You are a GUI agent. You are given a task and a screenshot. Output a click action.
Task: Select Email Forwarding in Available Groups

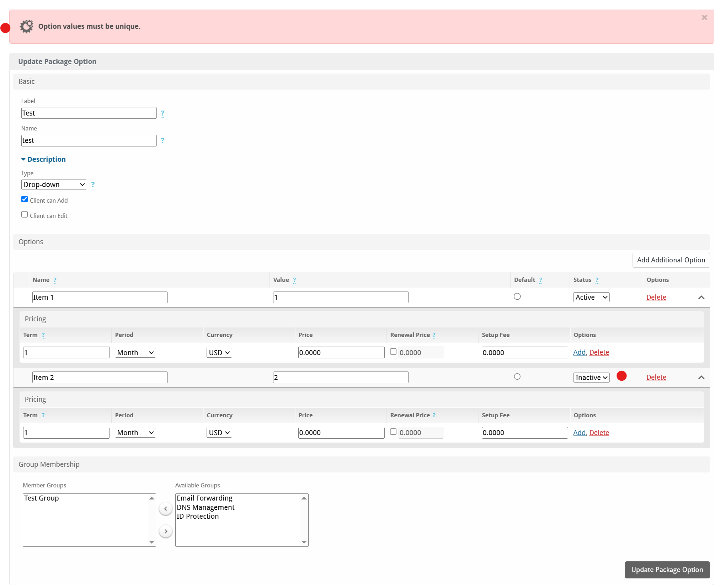[204, 498]
